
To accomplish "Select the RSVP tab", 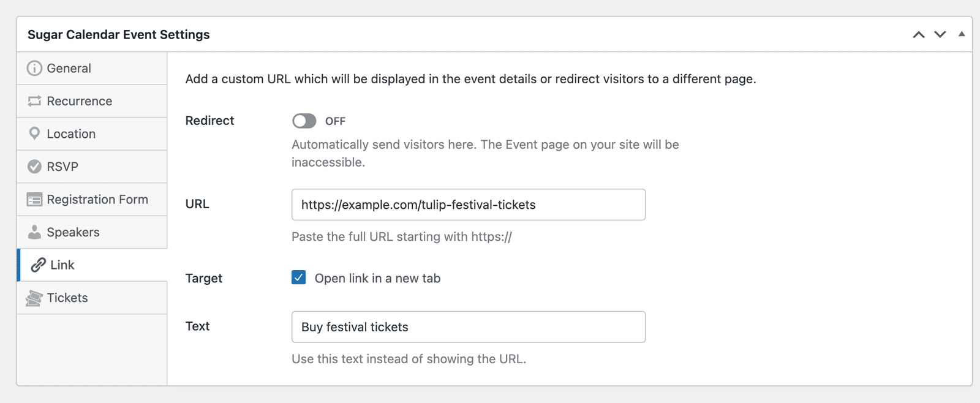I will click(92, 167).
